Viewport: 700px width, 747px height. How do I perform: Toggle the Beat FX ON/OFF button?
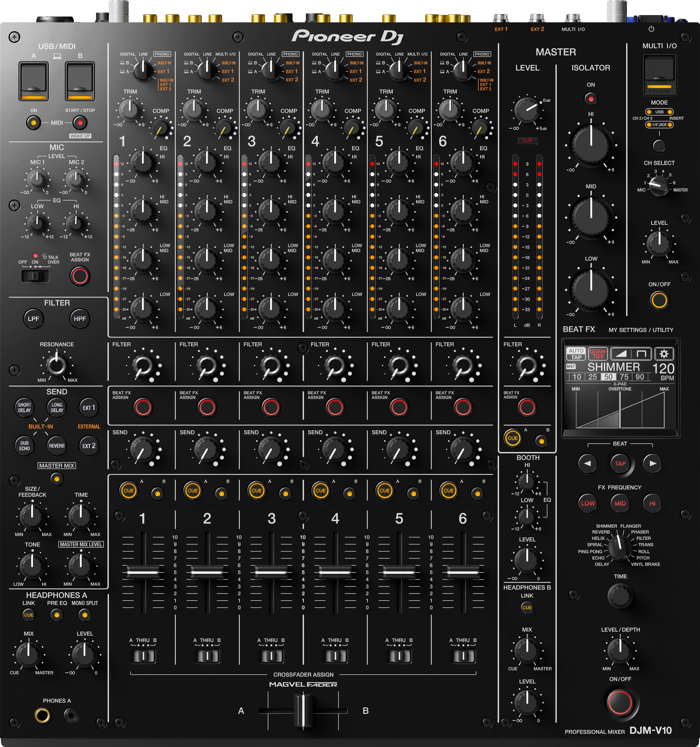click(x=620, y=702)
